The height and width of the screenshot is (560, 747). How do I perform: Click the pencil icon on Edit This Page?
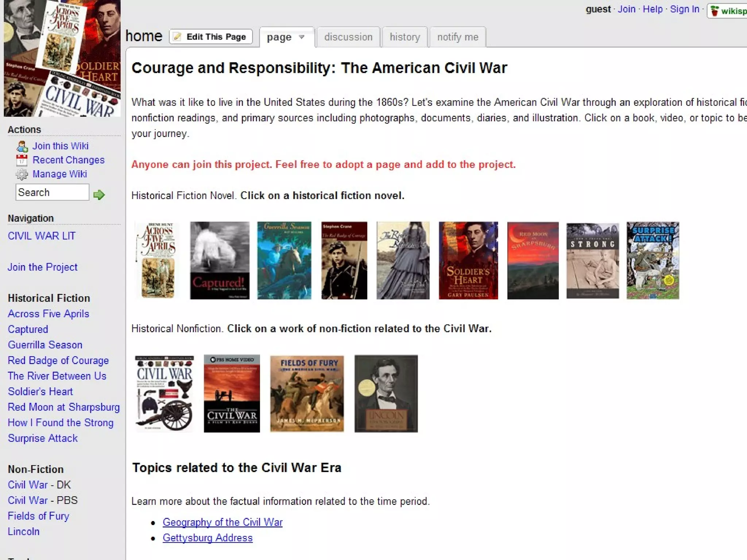pos(177,37)
